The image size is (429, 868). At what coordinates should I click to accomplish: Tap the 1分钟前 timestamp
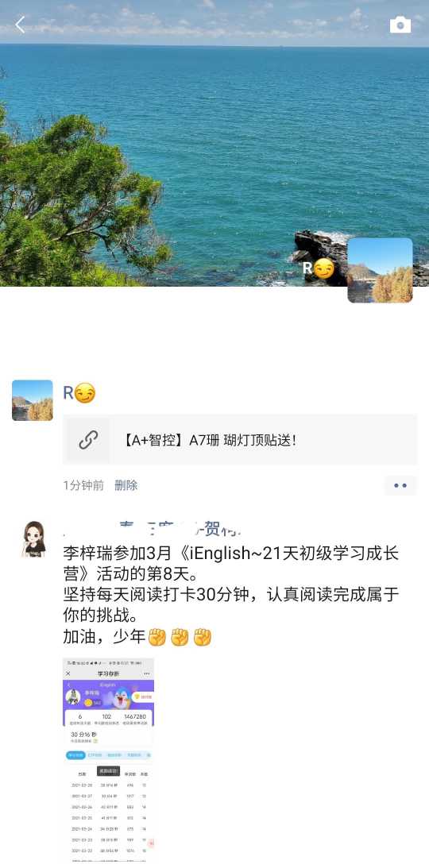tap(83, 485)
